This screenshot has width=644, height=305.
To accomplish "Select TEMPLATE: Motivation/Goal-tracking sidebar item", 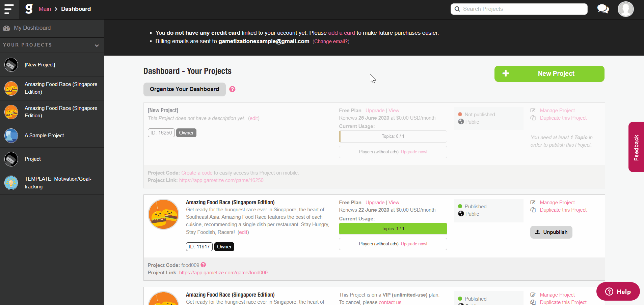I will click(52, 183).
